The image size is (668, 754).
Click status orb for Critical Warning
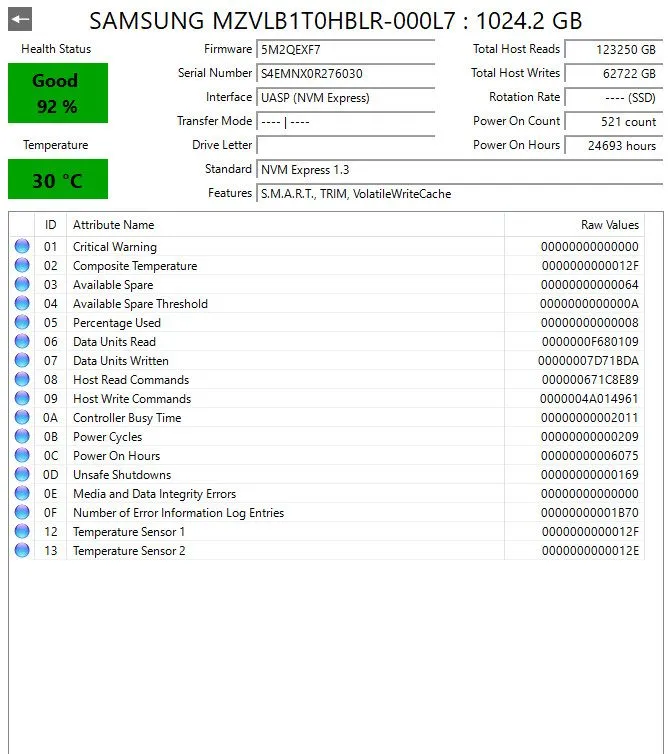click(x=22, y=246)
